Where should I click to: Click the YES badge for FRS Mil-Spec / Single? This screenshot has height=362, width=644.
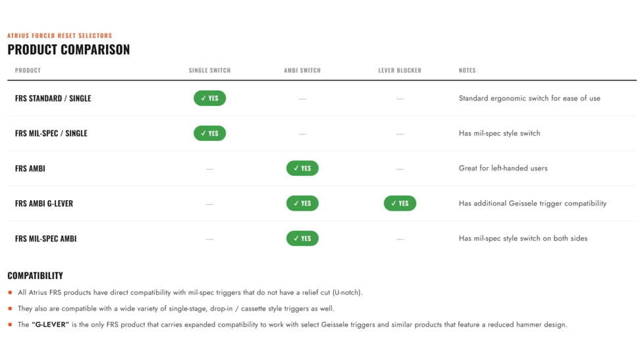point(209,133)
